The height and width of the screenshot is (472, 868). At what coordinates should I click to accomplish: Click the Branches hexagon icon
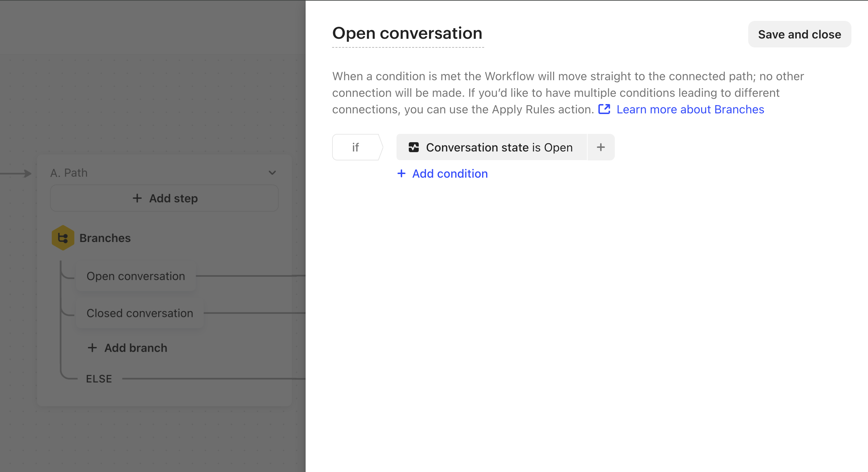click(63, 238)
